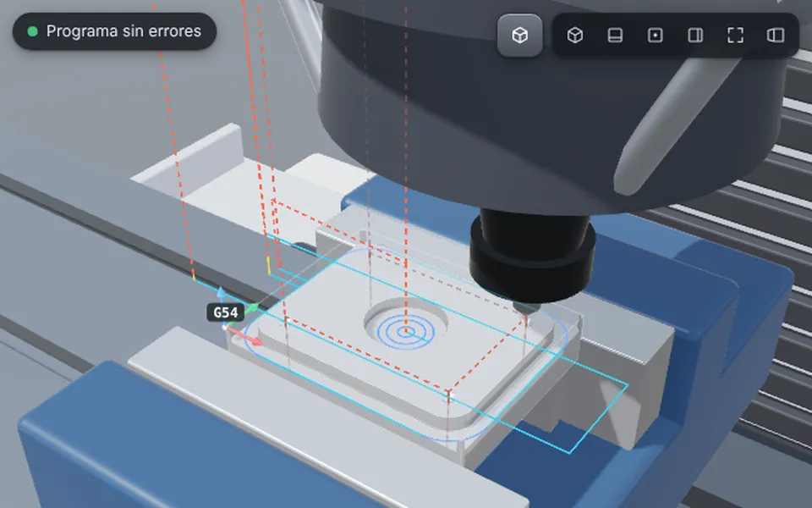Click the fit-to-screen brackets icon

click(x=735, y=36)
